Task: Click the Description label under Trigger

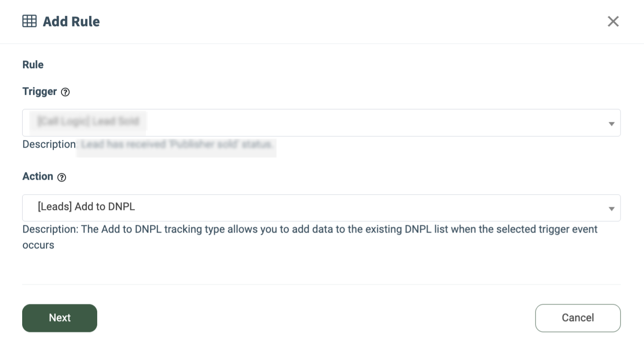Action: [x=49, y=145]
